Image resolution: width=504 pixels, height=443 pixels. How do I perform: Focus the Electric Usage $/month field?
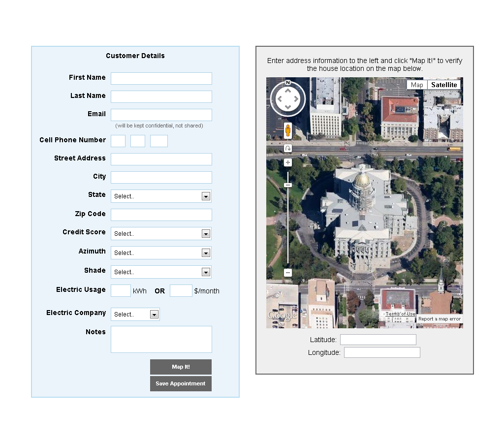(x=181, y=290)
